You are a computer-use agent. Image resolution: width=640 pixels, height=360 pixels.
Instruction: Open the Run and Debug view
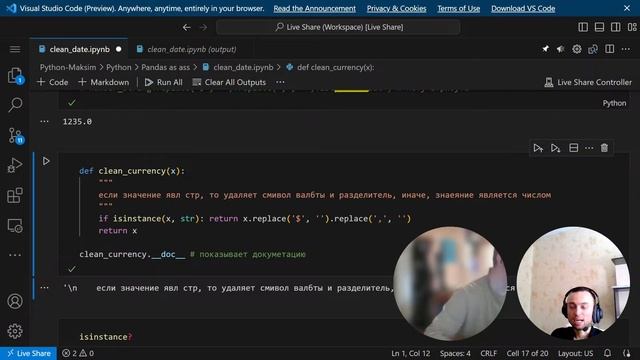pyautogui.click(x=15, y=165)
